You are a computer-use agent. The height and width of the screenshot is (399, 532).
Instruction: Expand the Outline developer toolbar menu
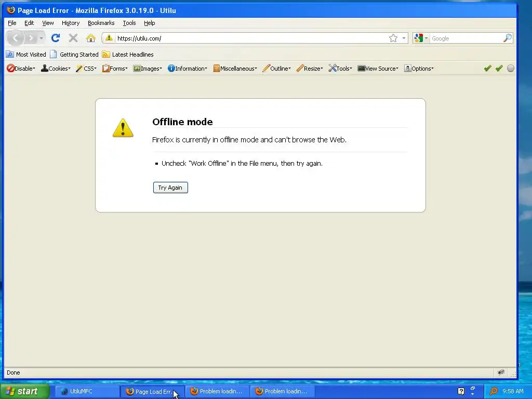276,68
